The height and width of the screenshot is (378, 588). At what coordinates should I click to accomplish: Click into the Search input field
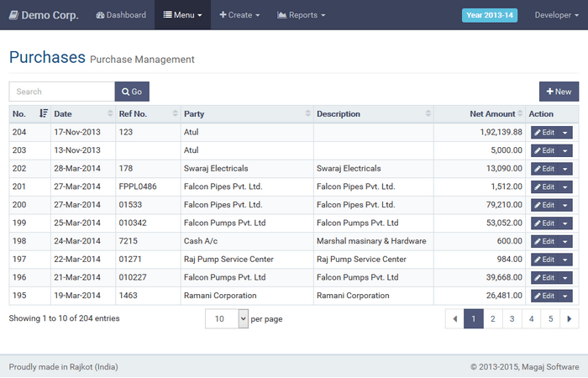click(62, 92)
